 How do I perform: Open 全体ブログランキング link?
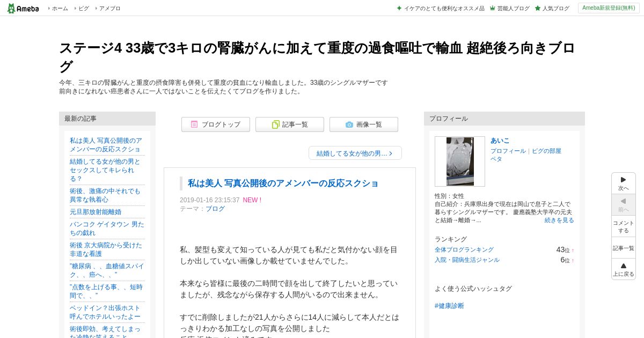point(464,250)
